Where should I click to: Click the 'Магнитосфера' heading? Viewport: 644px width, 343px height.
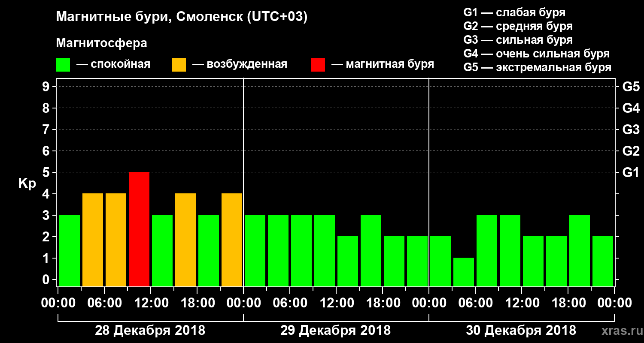pos(102,43)
